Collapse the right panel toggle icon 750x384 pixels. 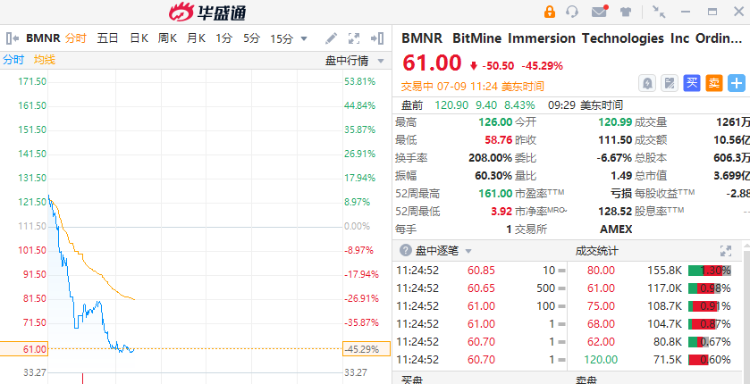[x=377, y=38]
